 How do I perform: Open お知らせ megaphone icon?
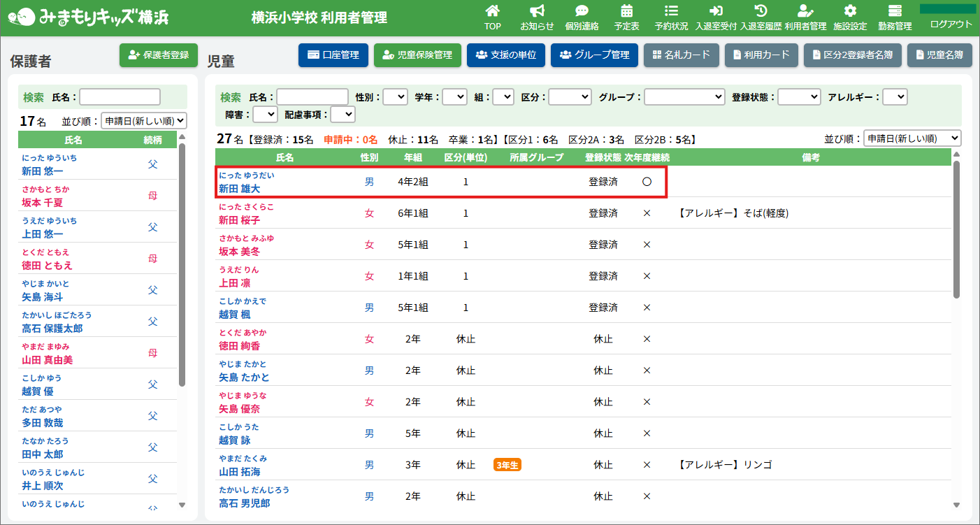(537, 11)
